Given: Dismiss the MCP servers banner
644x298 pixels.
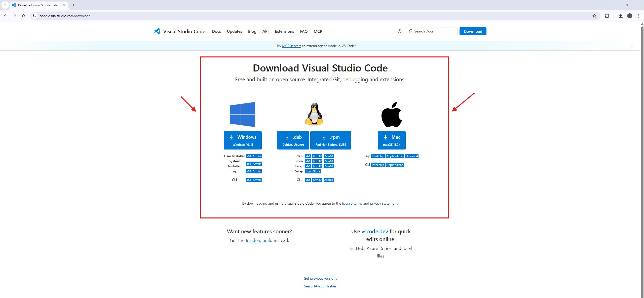Looking at the screenshot, I should pyautogui.click(x=632, y=46).
